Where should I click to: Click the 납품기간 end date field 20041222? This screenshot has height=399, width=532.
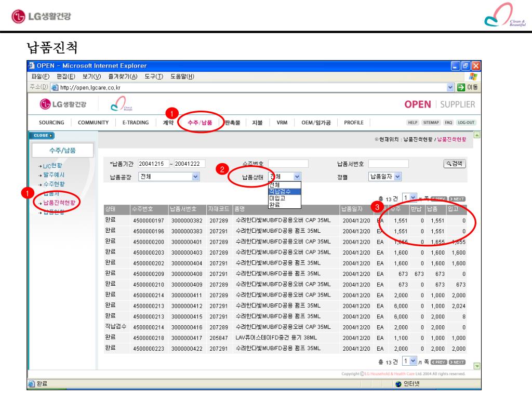tap(190, 164)
